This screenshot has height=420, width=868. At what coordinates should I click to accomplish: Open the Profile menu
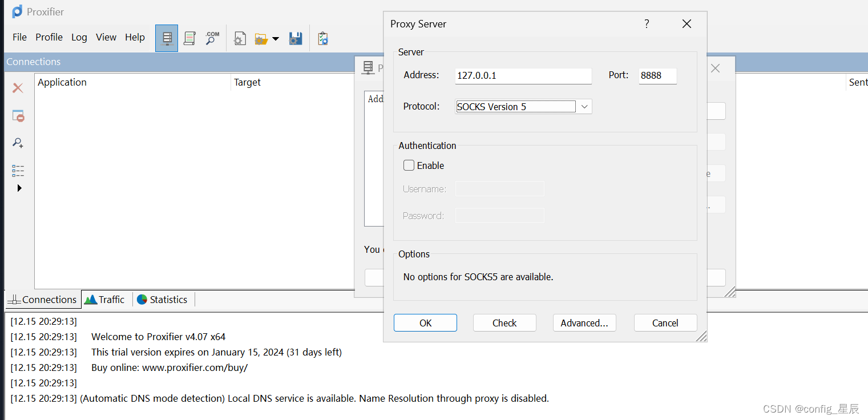coord(49,37)
